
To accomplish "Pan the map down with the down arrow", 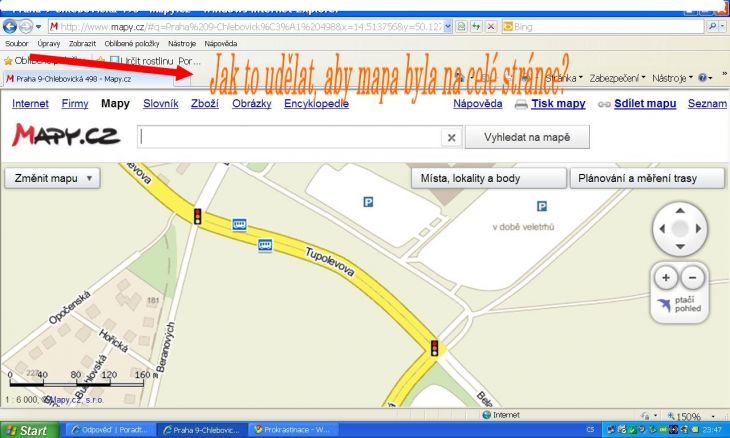I will (x=680, y=246).
